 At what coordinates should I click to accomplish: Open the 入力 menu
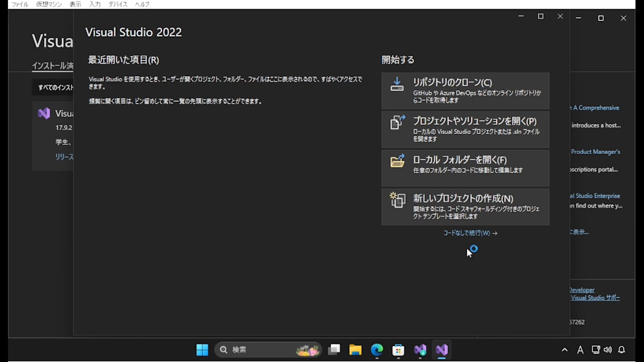tap(95, 4)
